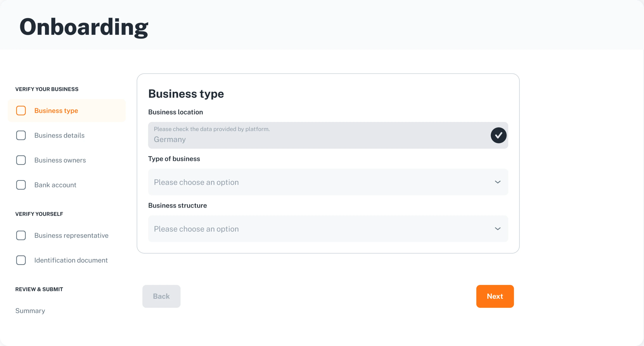The image size is (644, 346).
Task: Go to the Business type step
Action: [67, 111]
